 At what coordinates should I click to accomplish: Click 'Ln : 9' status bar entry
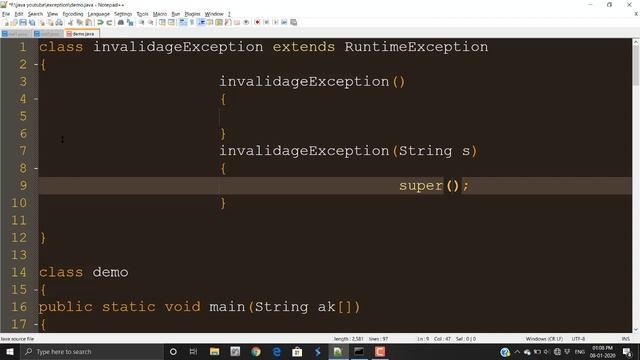pos(423,339)
